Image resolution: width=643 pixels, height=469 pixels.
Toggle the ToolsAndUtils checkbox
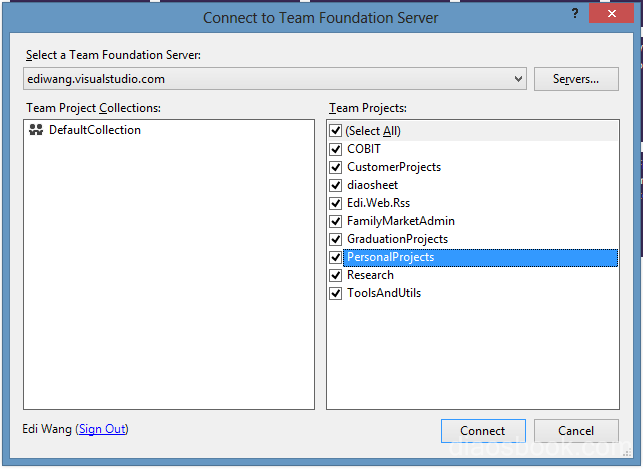[335, 293]
